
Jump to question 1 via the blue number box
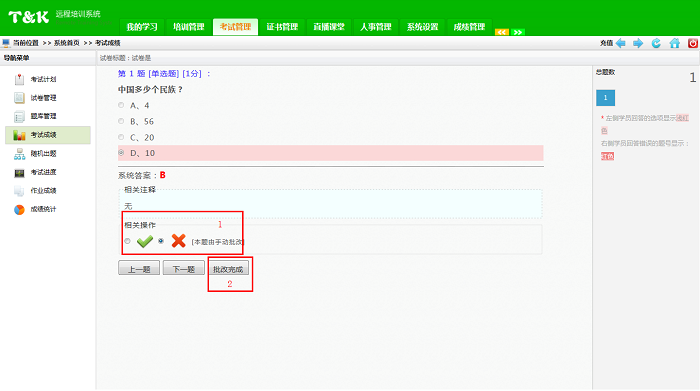pyautogui.click(x=605, y=98)
